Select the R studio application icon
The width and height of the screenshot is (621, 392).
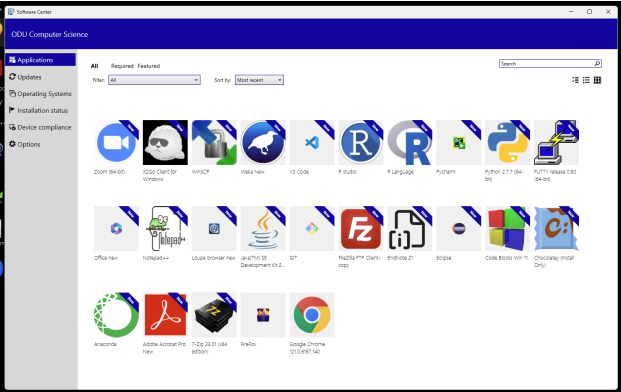pyautogui.click(x=361, y=143)
